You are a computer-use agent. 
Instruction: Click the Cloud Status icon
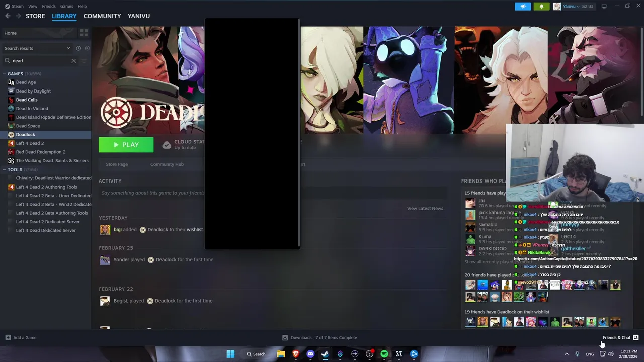pos(167,145)
